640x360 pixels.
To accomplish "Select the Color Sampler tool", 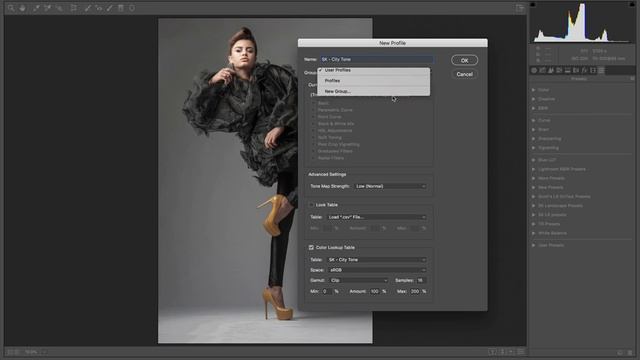I will [x=48, y=8].
